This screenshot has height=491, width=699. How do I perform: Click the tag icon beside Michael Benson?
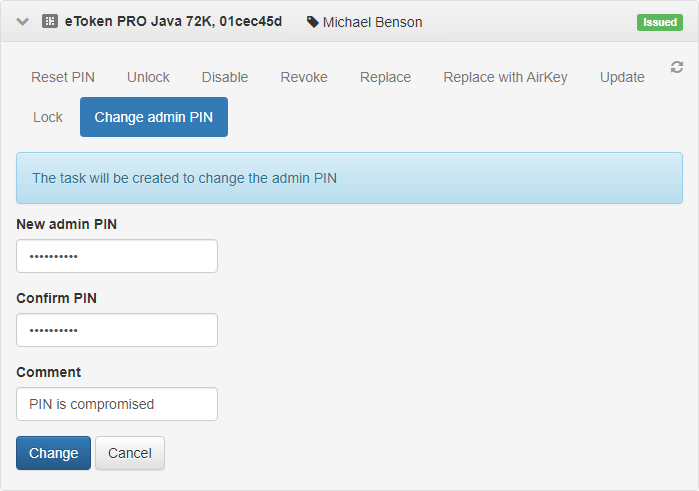(x=313, y=22)
